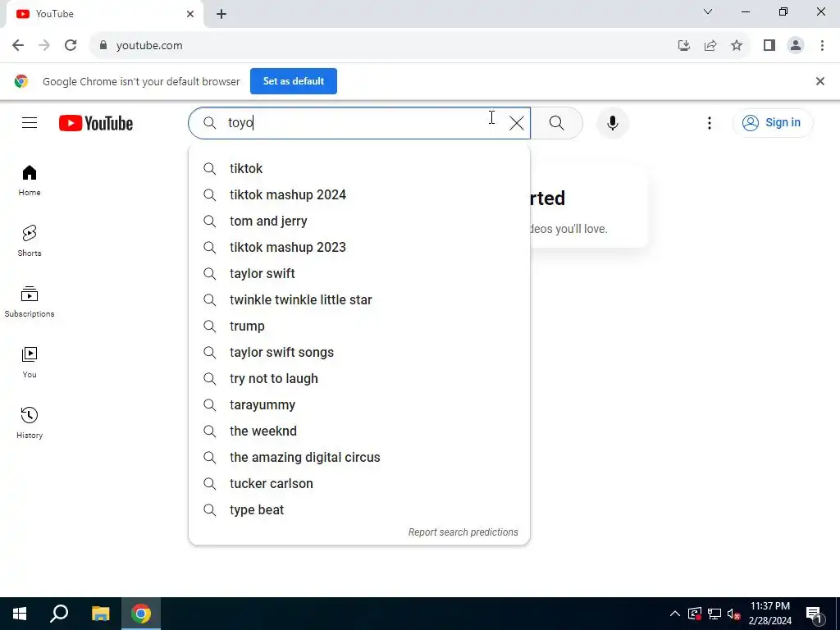Close the YouTube tab
This screenshot has width=840, height=630.
[x=190, y=14]
